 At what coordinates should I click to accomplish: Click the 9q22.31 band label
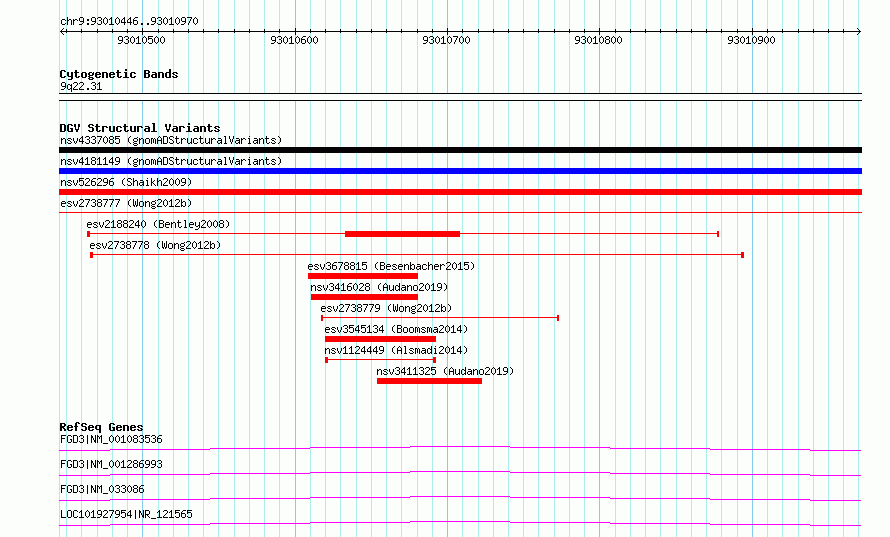[x=81, y=86]
